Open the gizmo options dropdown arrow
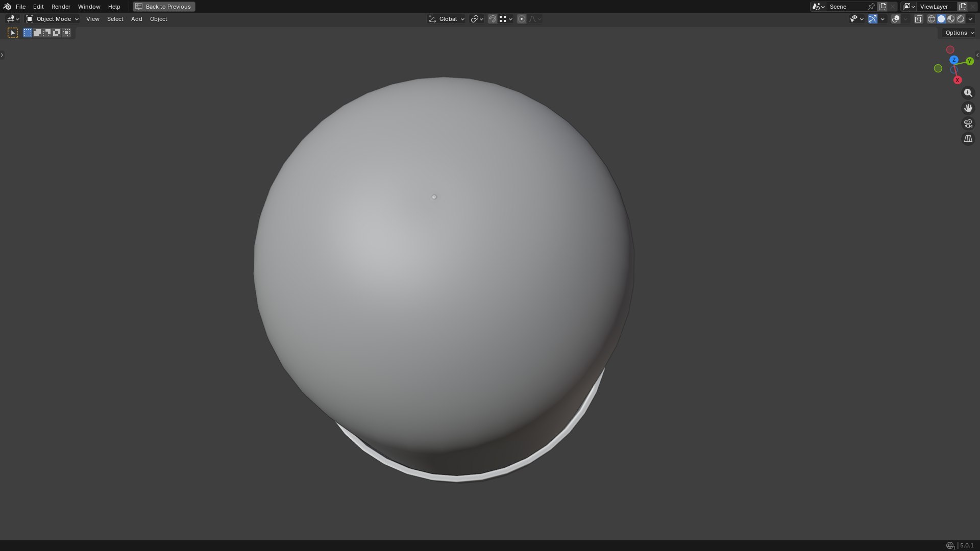Image resolution: width=980 pixels, height=551 pixels. tap(883, 19)
